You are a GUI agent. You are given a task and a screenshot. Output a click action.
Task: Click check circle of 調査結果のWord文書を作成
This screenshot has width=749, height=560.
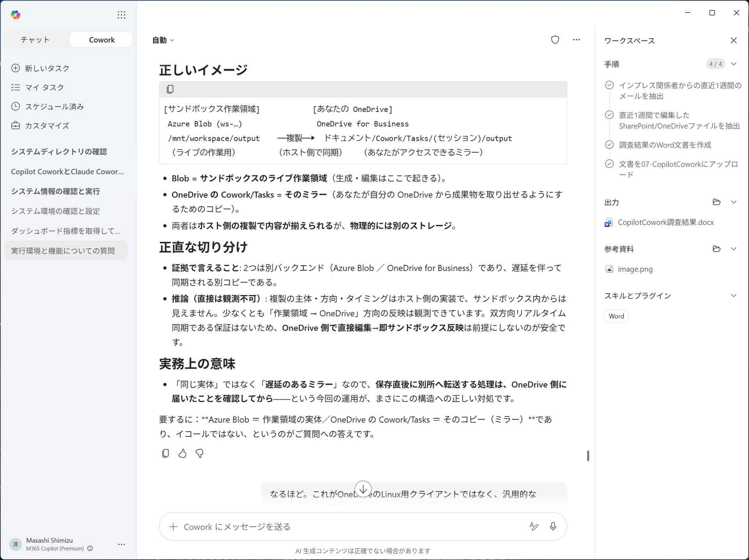(x=609, y=145)
